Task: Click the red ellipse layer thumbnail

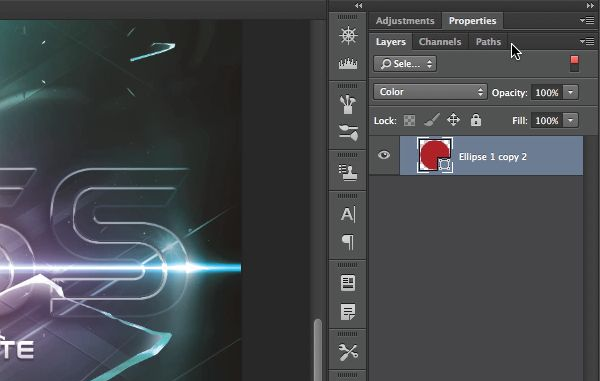Action: 435,155
